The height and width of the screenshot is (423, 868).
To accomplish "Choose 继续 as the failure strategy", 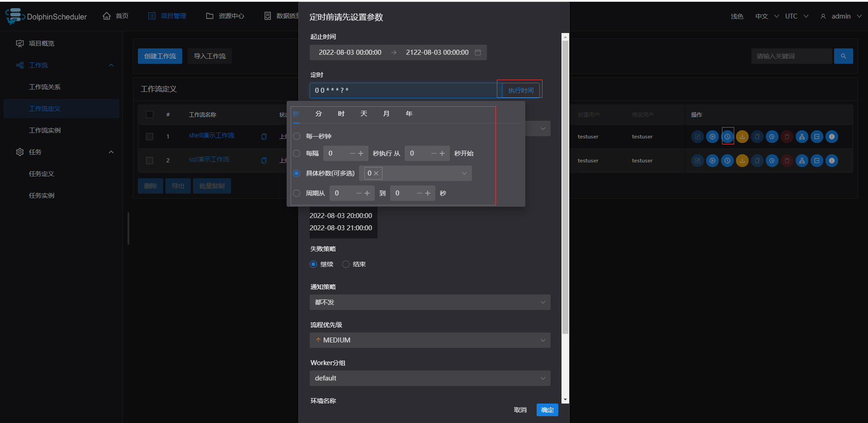I will click(x=313, y=264).
